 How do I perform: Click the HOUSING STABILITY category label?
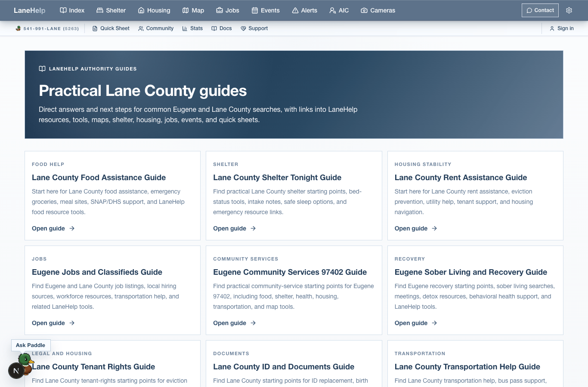point(423,164)
